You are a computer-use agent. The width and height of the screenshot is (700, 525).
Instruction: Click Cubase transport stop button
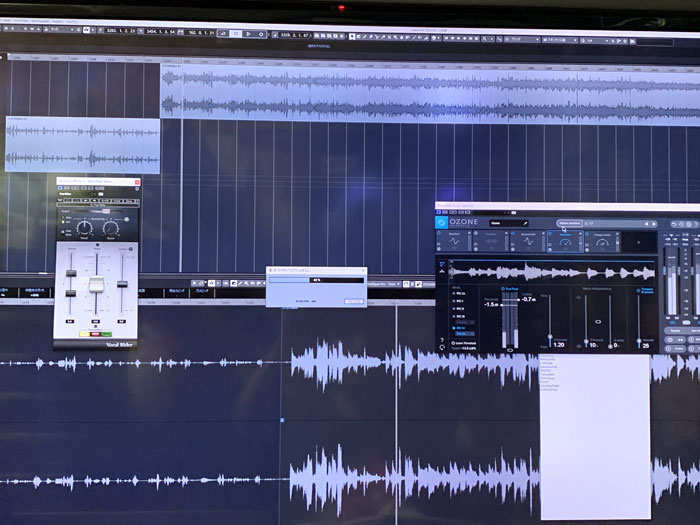[236, 33]
